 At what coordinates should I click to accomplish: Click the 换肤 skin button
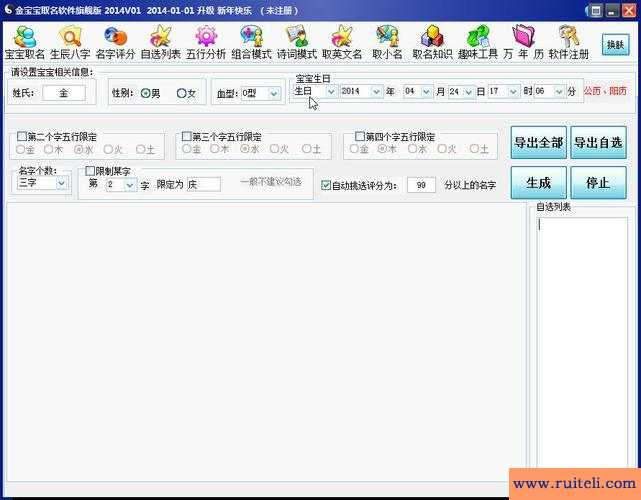[615, 45]
